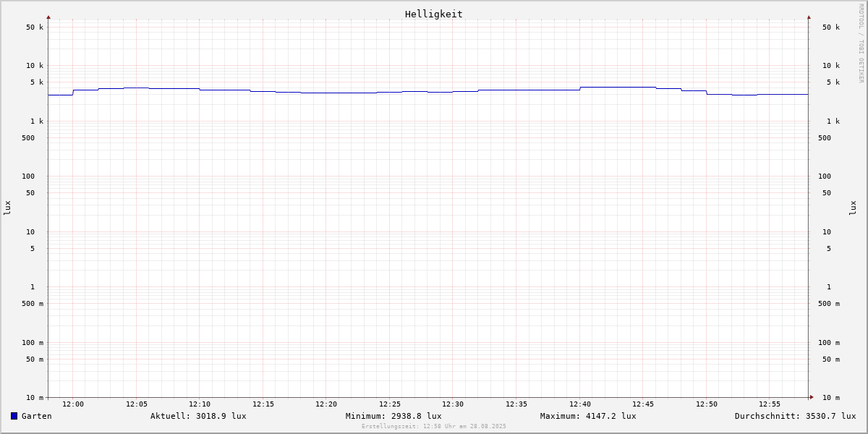Click the right axis 10 m label

click(x=831, y=398)
